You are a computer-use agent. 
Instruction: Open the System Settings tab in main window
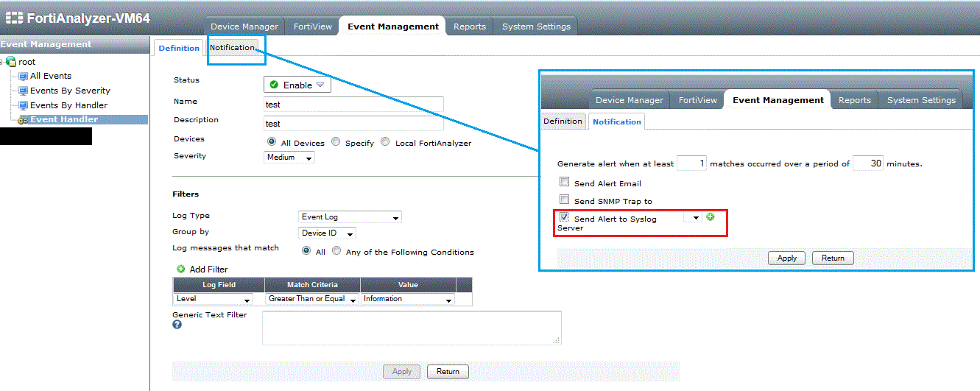[x=536, y=26]
